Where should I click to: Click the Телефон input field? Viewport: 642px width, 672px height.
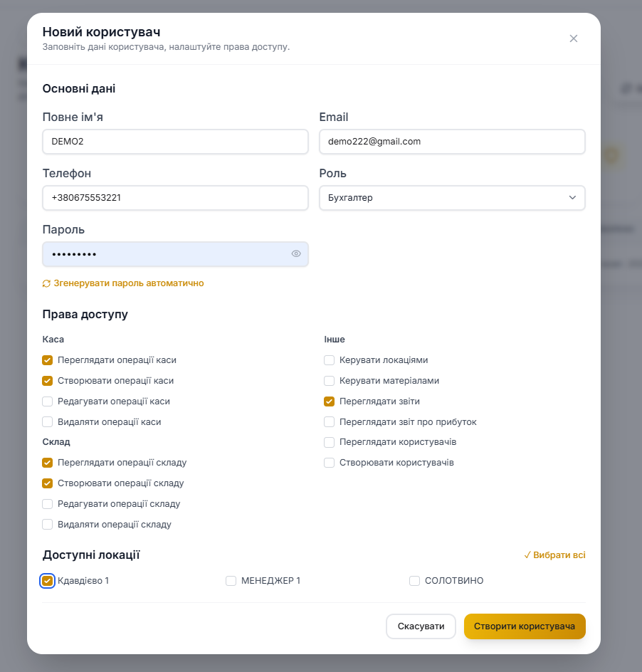(x=175, y=198)
